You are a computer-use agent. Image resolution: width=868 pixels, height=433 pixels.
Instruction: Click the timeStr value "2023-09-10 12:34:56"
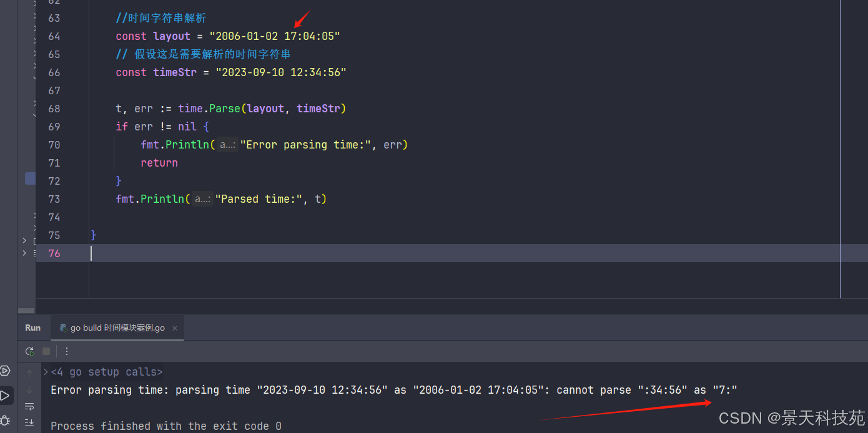coord(281,72)
